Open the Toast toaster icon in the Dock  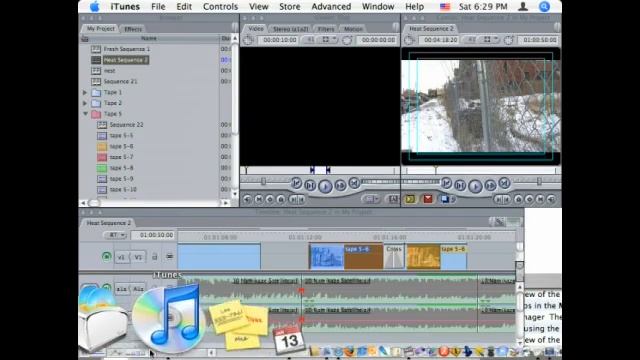pyautogui.click(x=102, y=320)
